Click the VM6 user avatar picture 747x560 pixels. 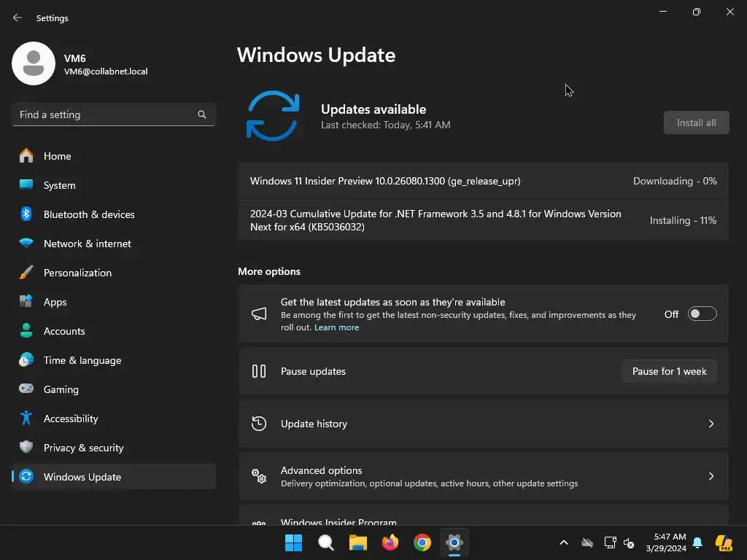coord(34,63)
